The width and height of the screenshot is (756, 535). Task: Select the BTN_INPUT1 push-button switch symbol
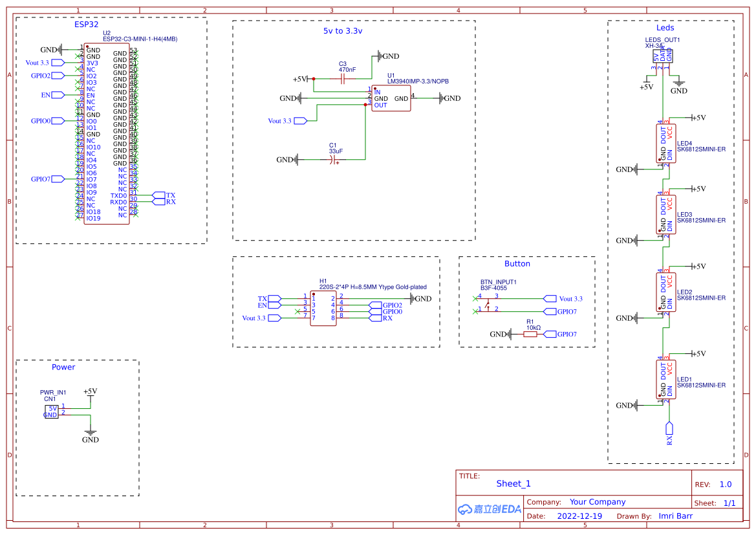click(x=485, y=304)
